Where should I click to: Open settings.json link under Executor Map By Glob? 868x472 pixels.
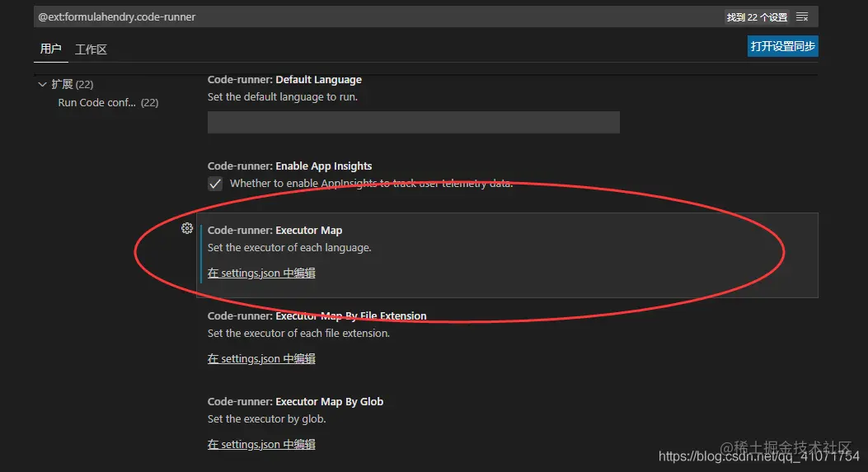pyautogui.click(x=261, y=444)
